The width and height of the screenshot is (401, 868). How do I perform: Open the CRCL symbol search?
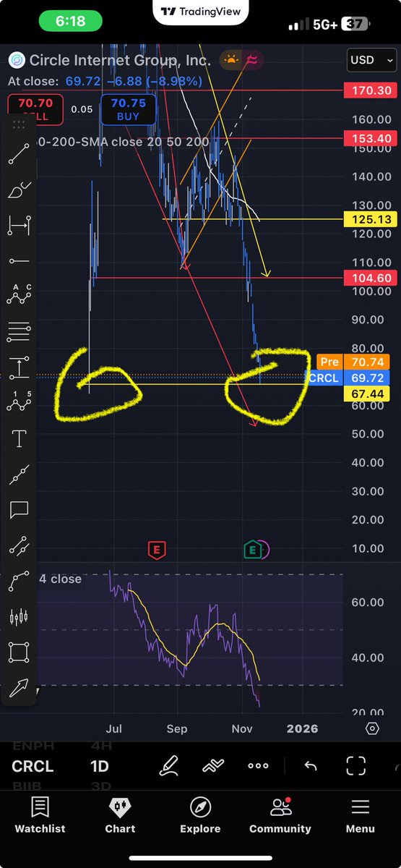tap(33, 766)
